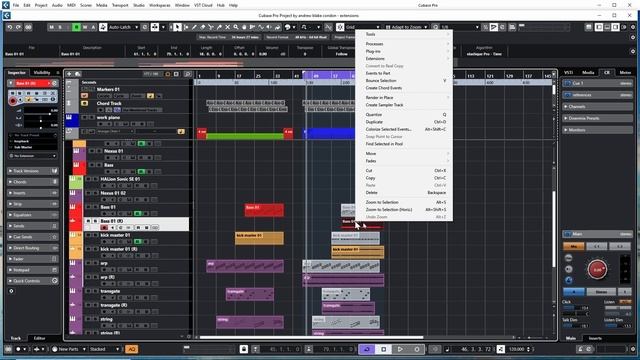Open the Transport menu in menu bar

[x=120, y=5]
